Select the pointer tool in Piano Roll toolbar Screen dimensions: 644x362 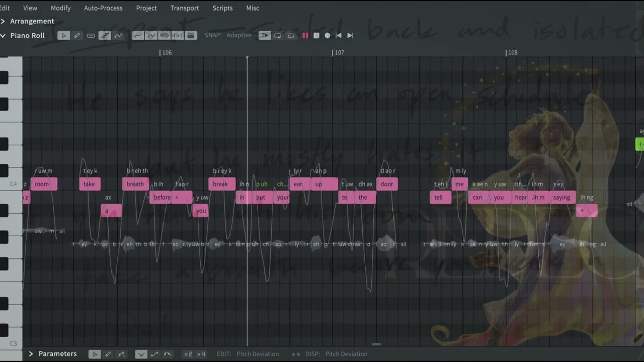coord(63,35)
